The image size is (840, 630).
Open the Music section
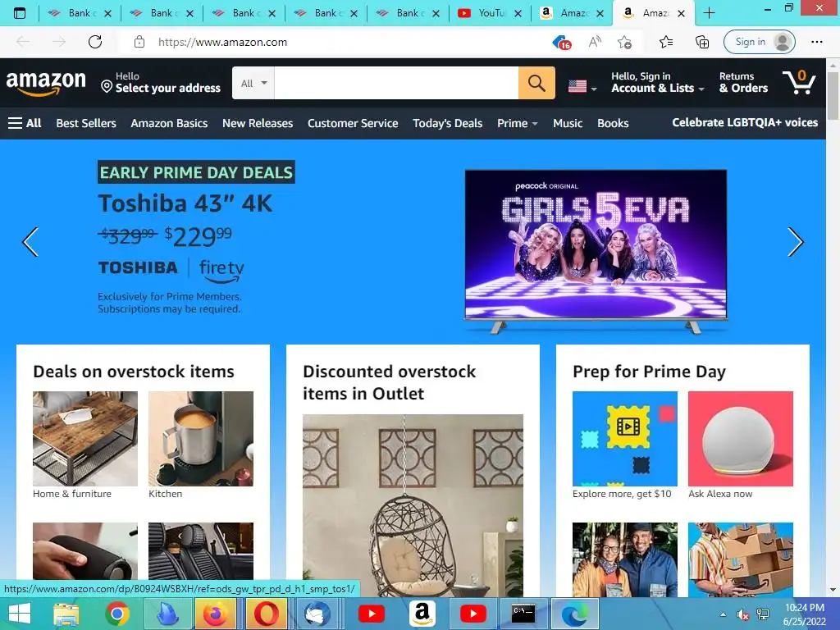tap(568, 123)
